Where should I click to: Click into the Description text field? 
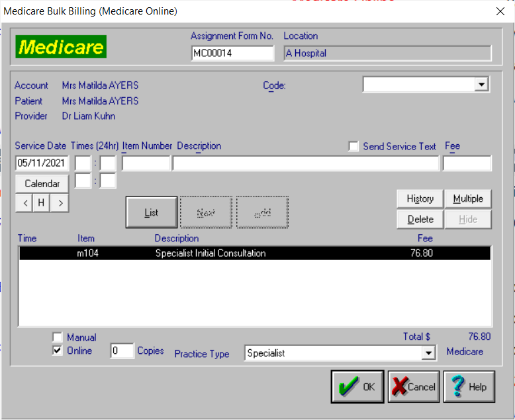pyautogui.click(x=306, y=163)
